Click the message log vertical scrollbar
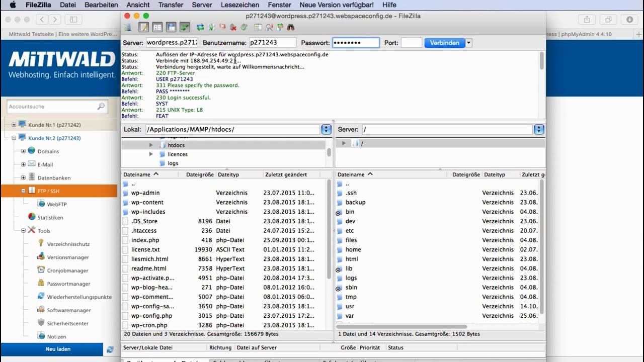This screenshot has width=644, height=362. click(542, 60)
